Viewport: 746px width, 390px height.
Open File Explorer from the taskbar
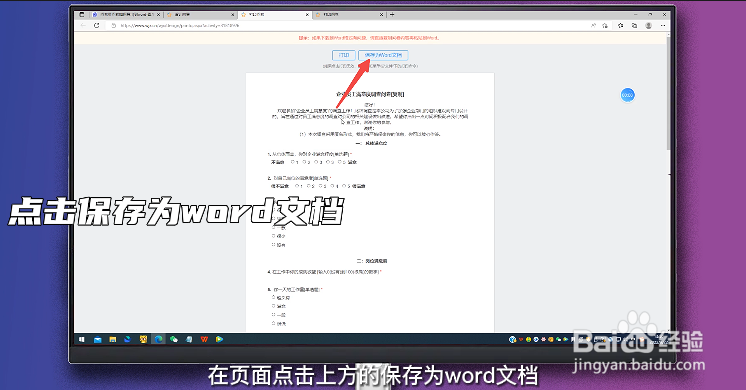113,339
